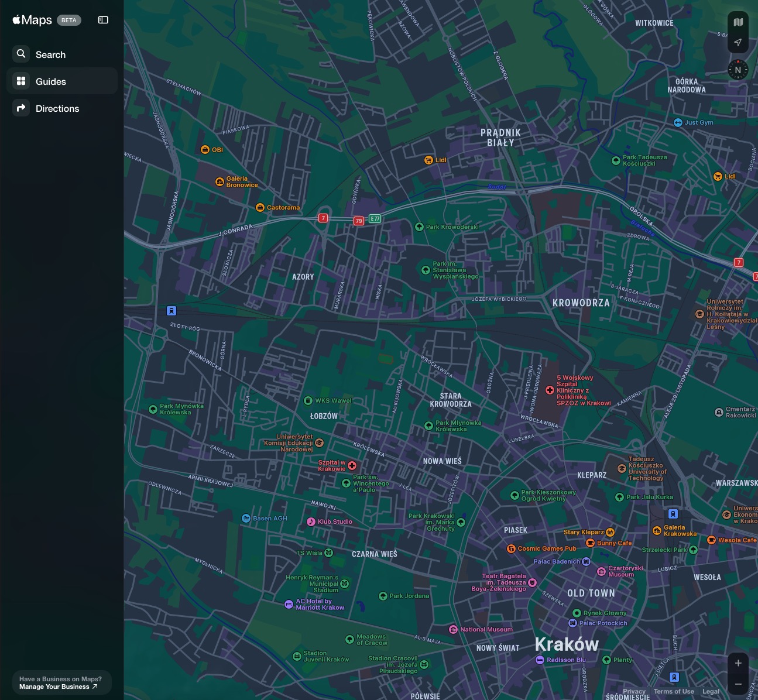
Task: Zoom out with the minus button
Action: coord(738,684)
